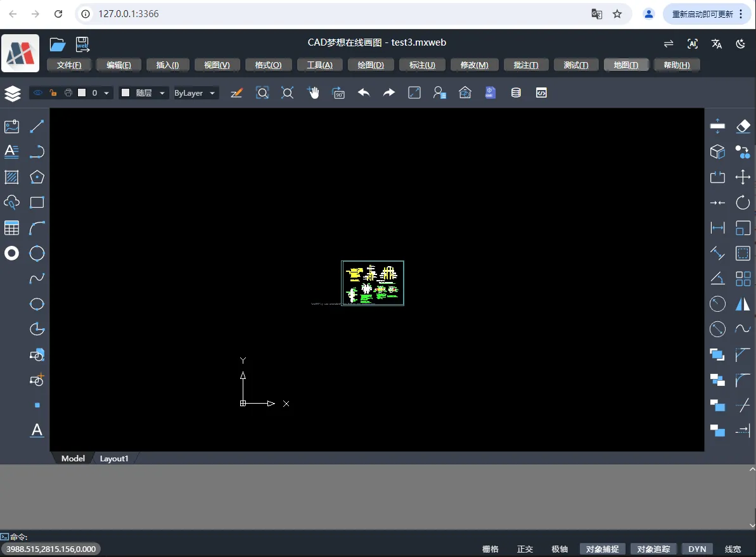756x557 pixels.
Task: Expand the layer 0 dropdown
Action: click(x=106, y=93)
